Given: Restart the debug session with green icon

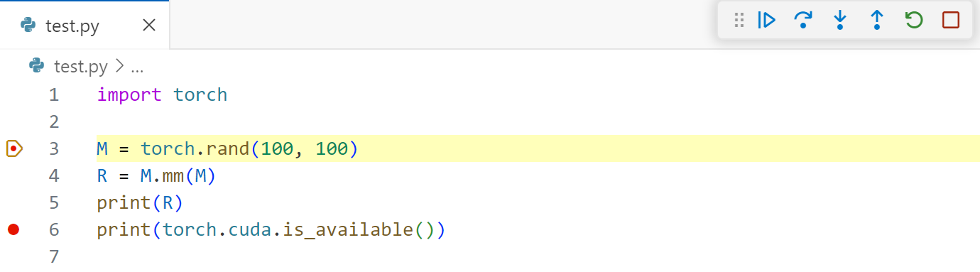Looking at the screenshot, I should pyautogui.click(x=914, y=20).
